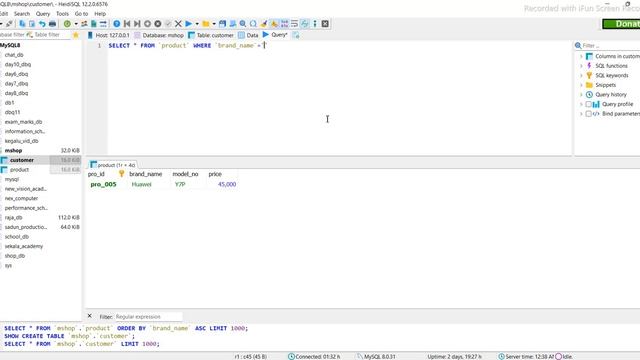Open dropdown arrow next to Run icon
Screen dimensions: 640x360
[197, 24]
